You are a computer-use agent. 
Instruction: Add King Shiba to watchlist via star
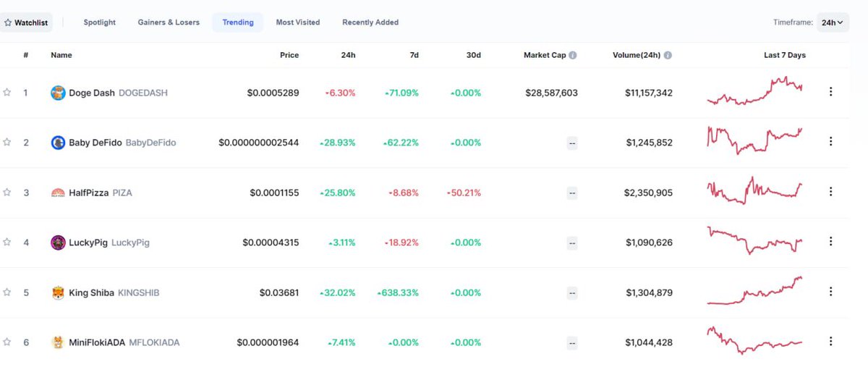pos(7,292)
